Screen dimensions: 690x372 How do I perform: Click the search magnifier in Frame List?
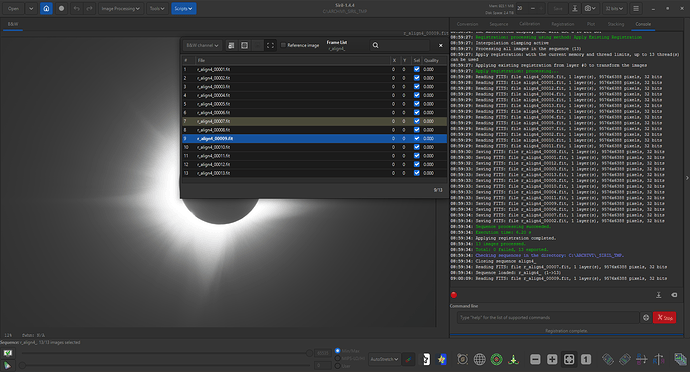tap(375, 45)
